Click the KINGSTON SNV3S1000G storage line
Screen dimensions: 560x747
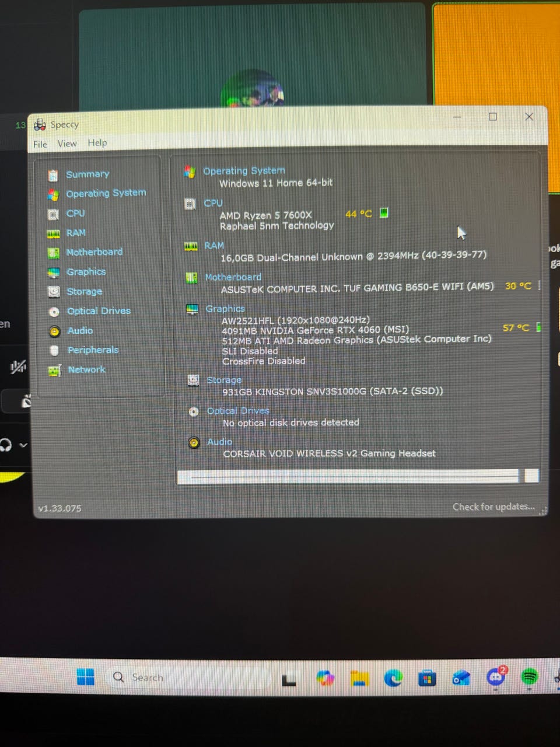(x=332, y=391)
